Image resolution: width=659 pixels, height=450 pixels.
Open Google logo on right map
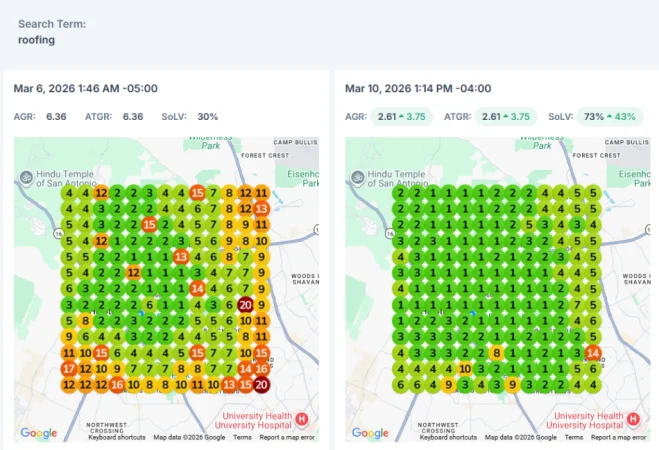(x=370, y=433)
